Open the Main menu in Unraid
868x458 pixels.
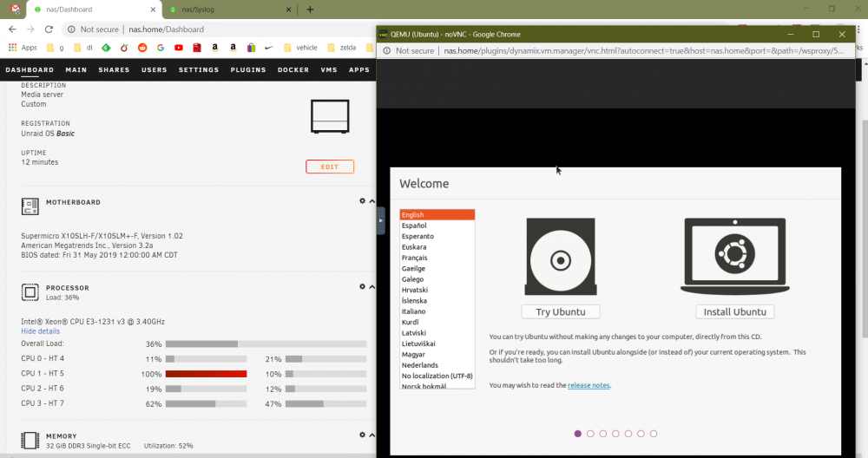coord(76,69)
